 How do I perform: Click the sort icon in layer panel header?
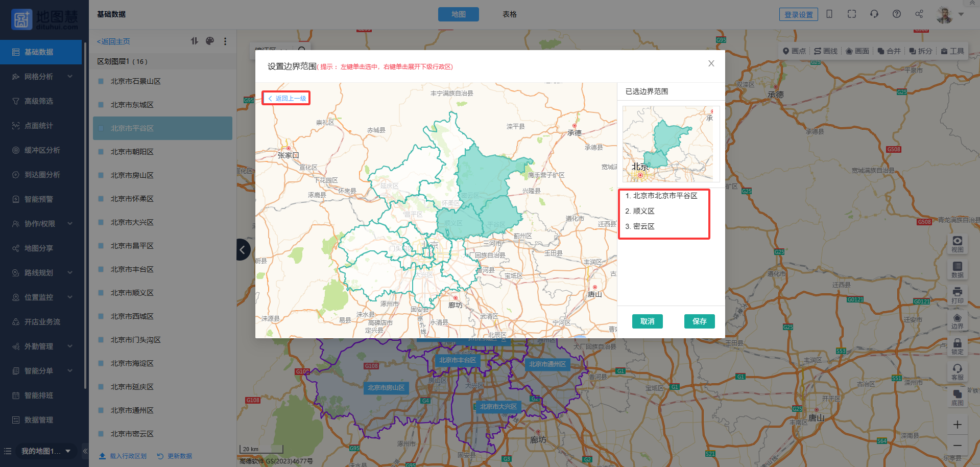click(x=195, y=41)
